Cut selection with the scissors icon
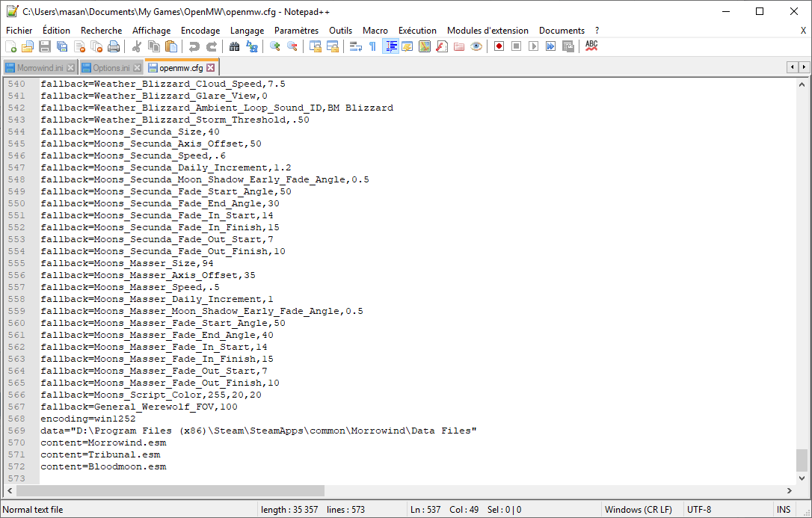 pyautogui.click(x=137, y=46)
